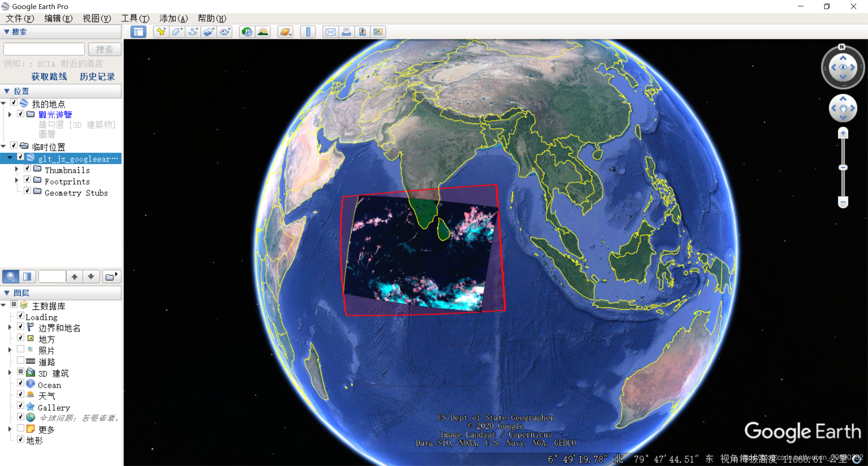Screen dimensions: 868x466
Task: Click the zoom slider handle
Action: point(843,167)
